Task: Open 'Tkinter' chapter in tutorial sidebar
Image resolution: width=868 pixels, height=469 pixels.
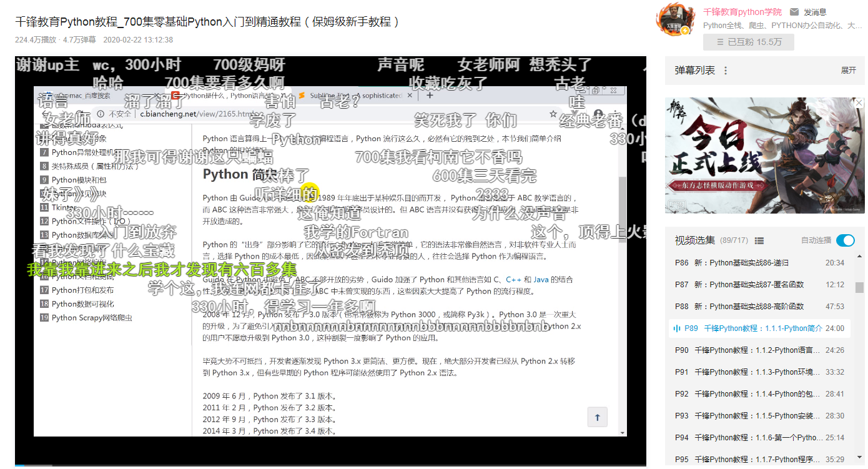Action: [58, 207]
